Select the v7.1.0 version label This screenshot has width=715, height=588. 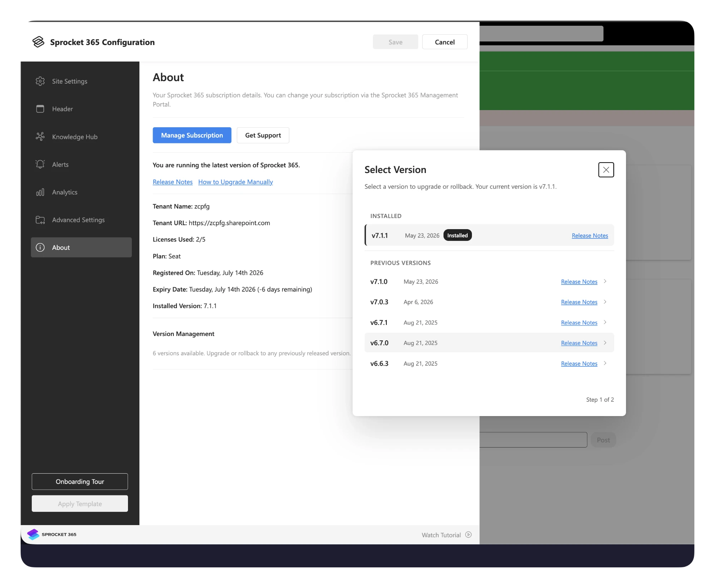point(379,282)
